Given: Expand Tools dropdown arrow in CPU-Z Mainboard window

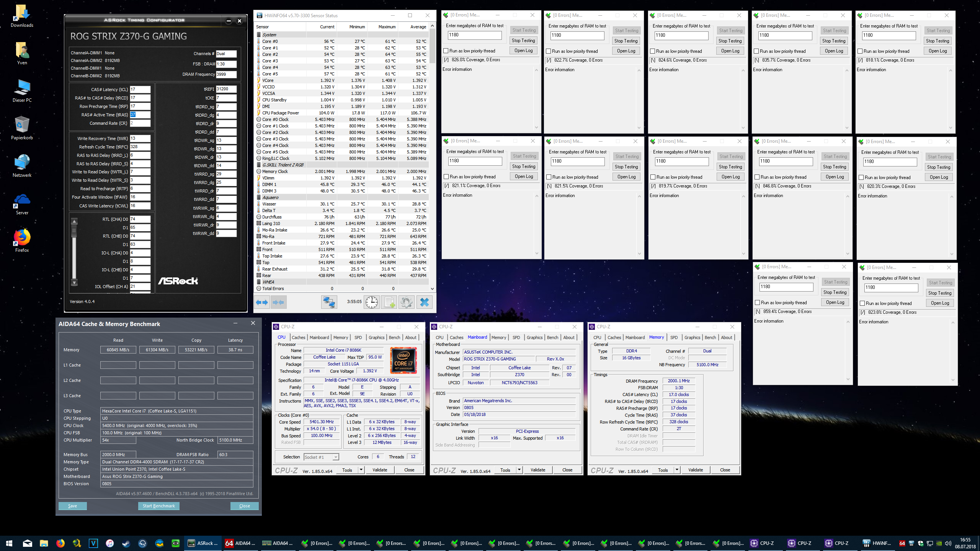Looking at the screenshot, I should coord(519,470).
